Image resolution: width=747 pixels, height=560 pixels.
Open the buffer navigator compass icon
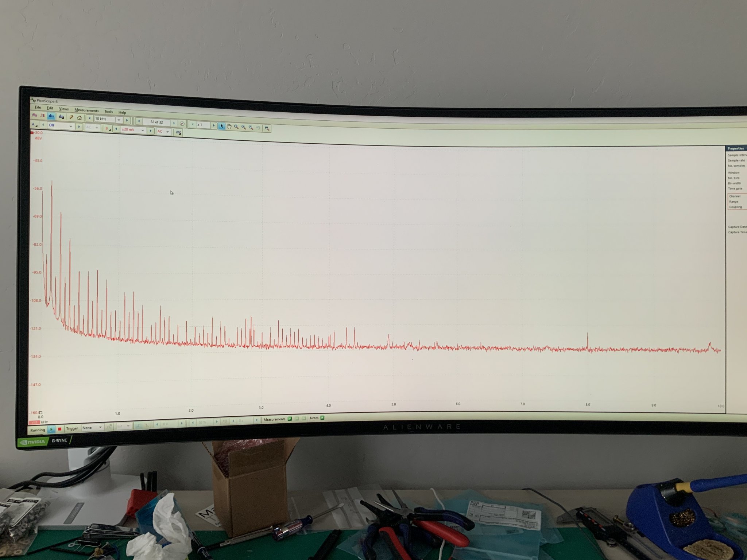[x=182, y=124]
